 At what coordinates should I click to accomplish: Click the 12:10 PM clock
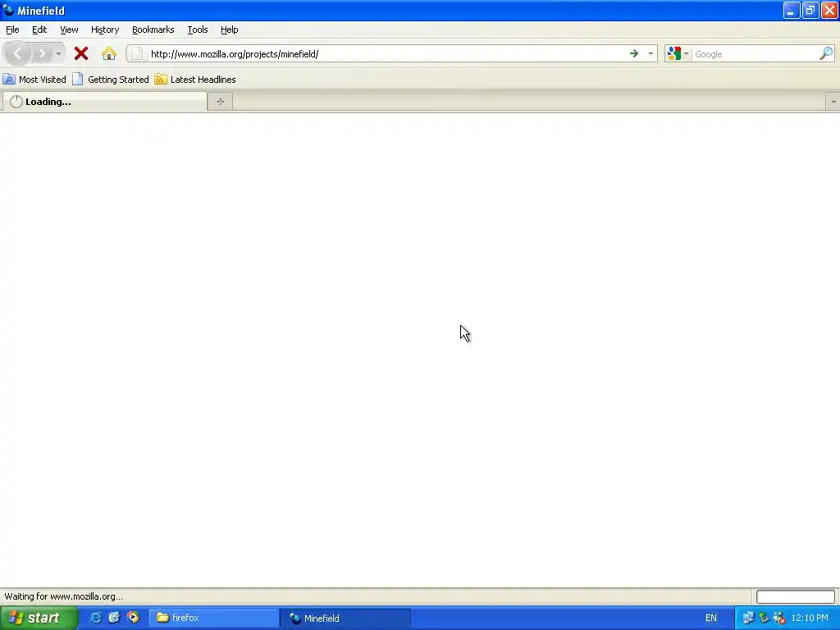809,619
